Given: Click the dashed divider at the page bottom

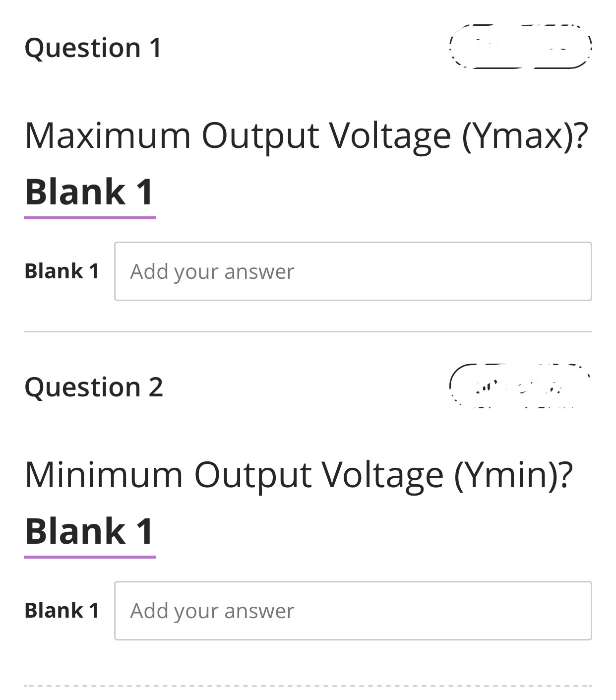Looking at the screenshot, I should click(x=308, y=686).
